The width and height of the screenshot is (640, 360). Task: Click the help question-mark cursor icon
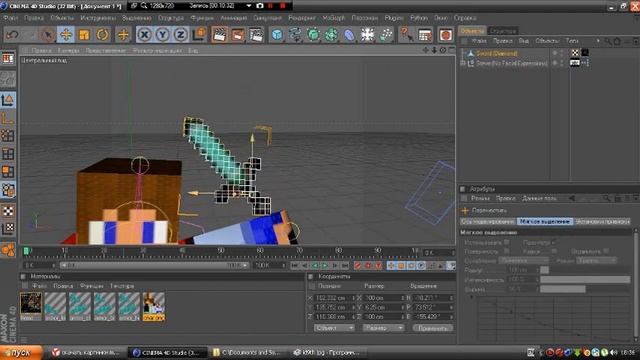(x=407, y=35)
